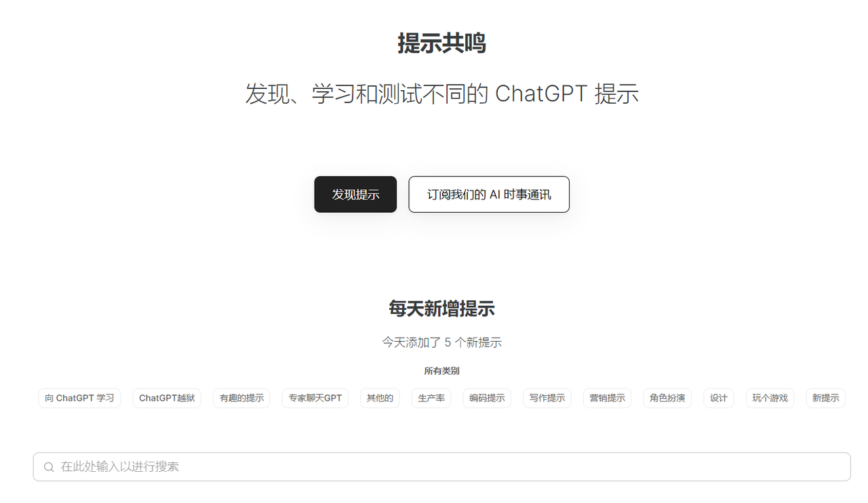
Task: Select the 设计 category tag
Action: point(719,398)
